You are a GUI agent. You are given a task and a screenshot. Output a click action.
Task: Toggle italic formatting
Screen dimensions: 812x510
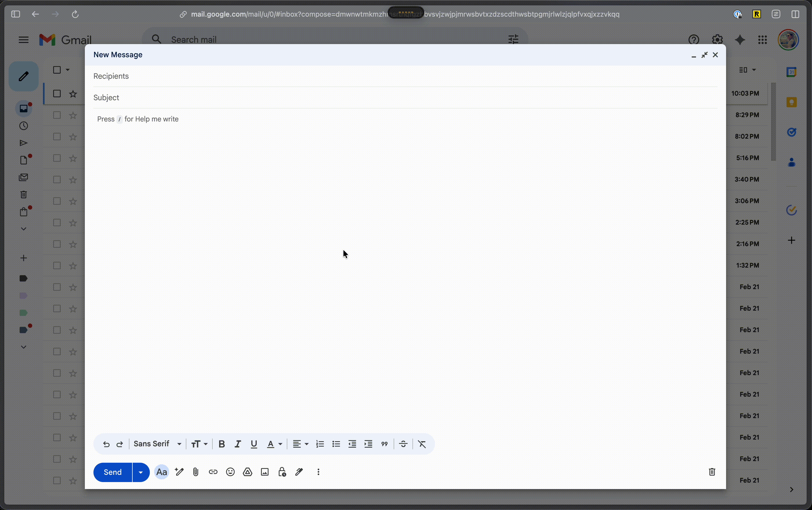[x=238, y=444]
